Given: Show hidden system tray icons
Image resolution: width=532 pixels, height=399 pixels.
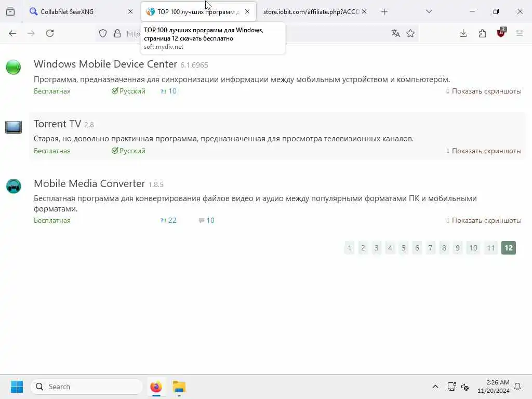Looking at the screenshot, I should click(435, 387).
